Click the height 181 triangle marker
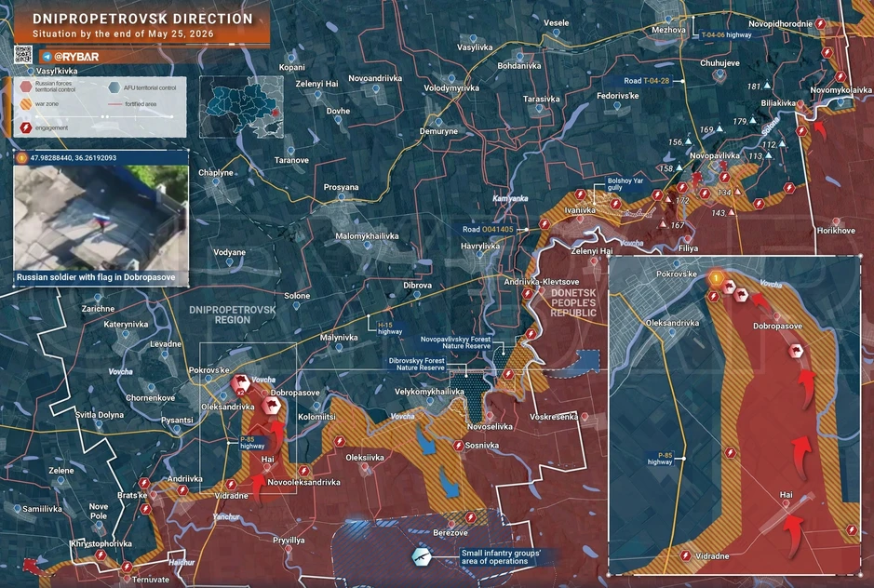874x588 pixels. tap(767, 86)
